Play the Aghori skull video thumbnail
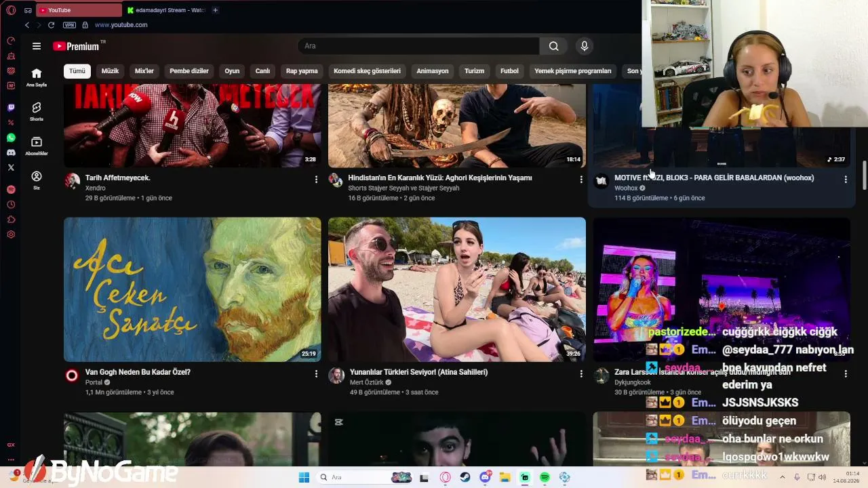The height and width of the screenshot is (488, 868). coord(457,125)
